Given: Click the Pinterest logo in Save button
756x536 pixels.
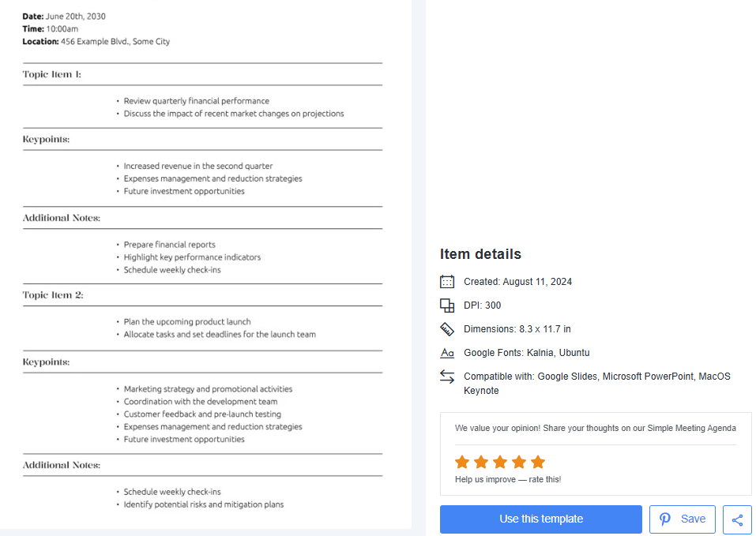Looking at the screenshot, I should [665, 519].
